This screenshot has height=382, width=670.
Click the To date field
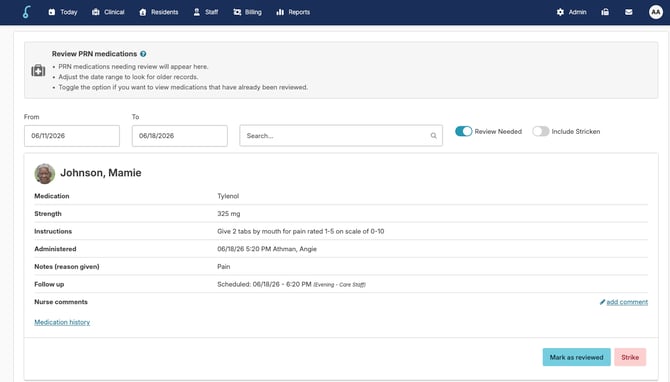tap(179, 136)
